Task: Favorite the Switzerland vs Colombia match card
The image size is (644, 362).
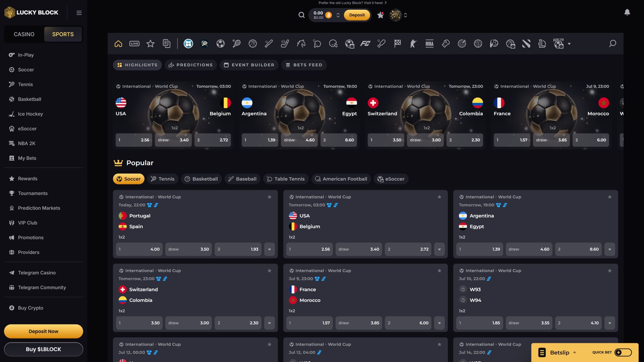Action: pyautogui.click(x=269, y=271)
